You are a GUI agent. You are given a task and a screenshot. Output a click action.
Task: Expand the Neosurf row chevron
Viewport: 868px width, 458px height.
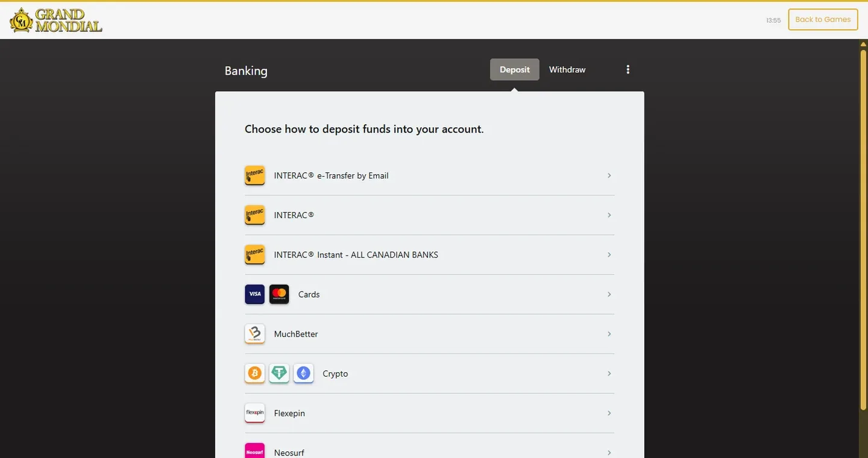coord(609,453)
